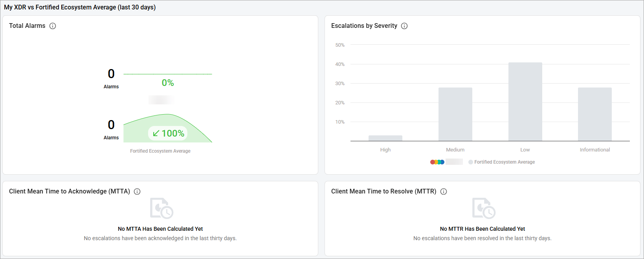Select the Medium severity bar

click(x=455, y=114)
